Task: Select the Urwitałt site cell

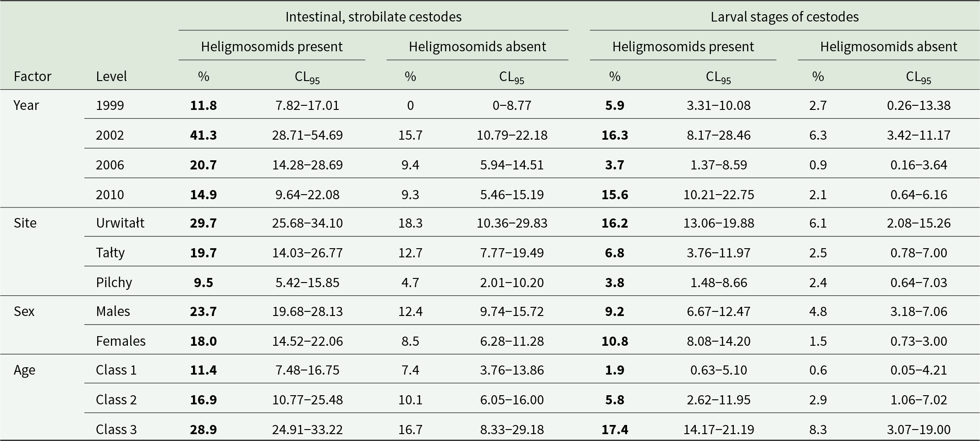Action: tap(120, 223)
